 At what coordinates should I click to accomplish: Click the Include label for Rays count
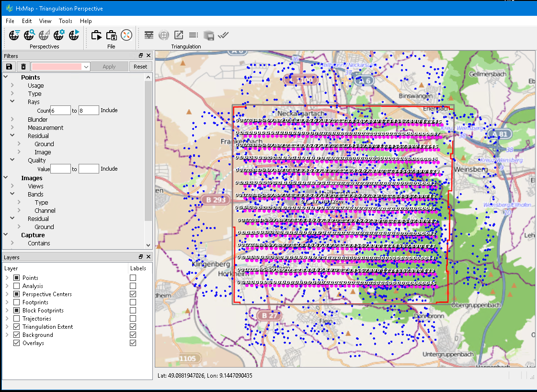pos(109,110)
